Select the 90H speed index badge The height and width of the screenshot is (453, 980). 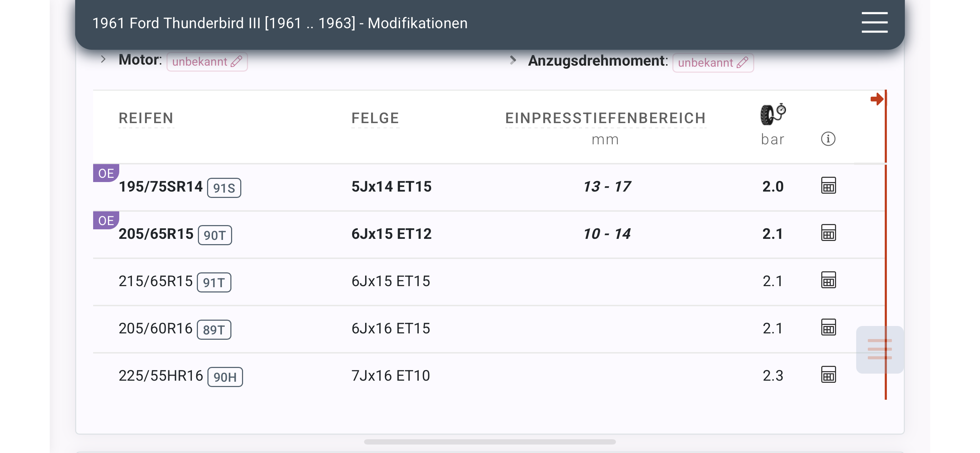pyautogui.click(x=225, y=377)
